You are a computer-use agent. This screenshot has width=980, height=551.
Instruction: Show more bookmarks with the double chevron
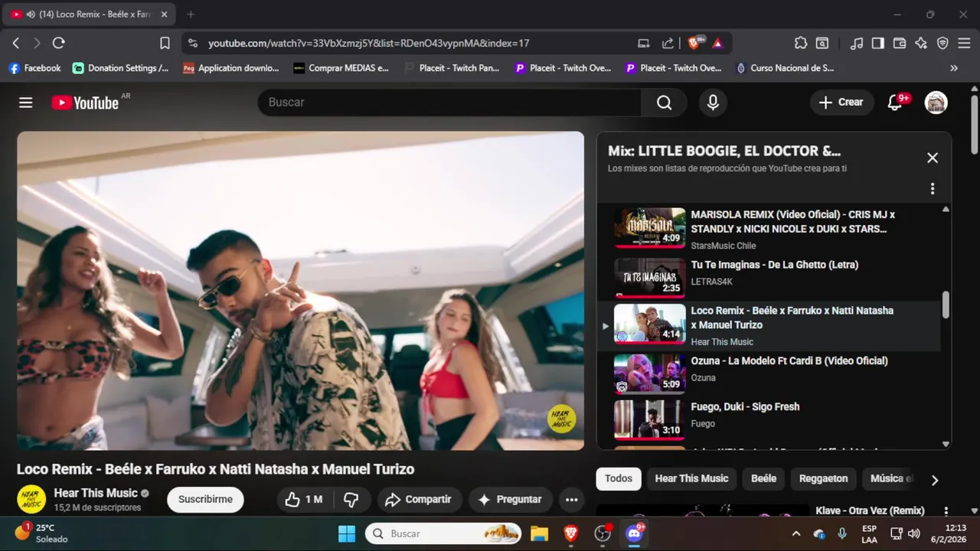954,68
